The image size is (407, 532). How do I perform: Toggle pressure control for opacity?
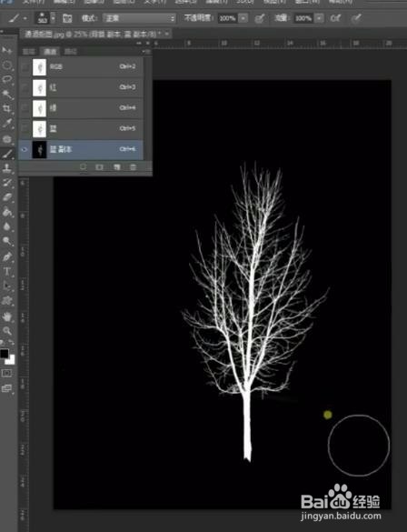click(x=260, y=18)
